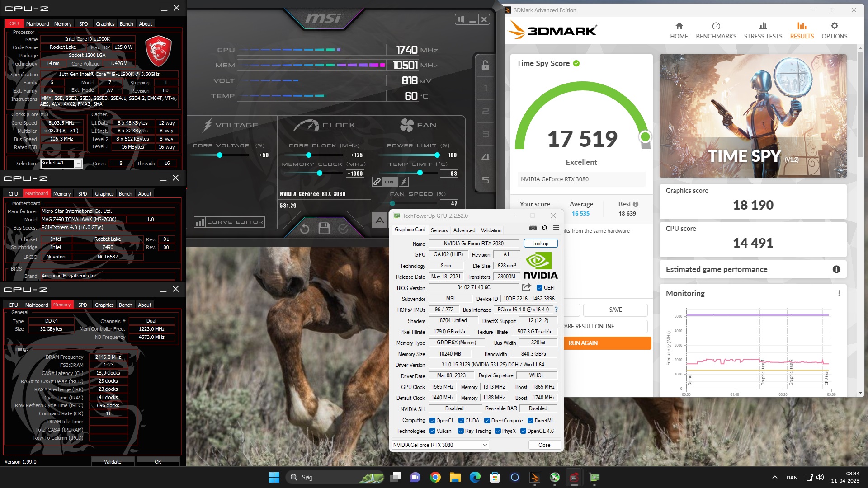Click the Power Limit slider handle
Viewport: 868px width, 488px height.
[x=437, y=155]
